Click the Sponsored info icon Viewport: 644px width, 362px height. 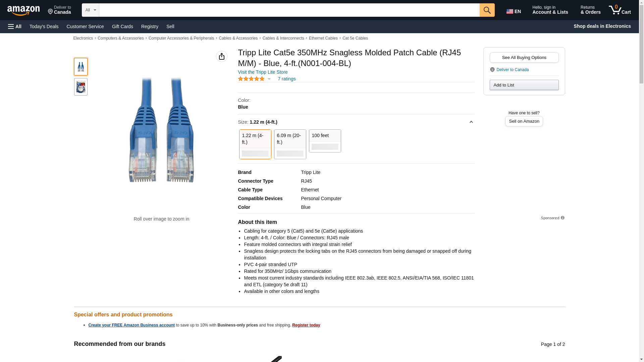point(562,218)
